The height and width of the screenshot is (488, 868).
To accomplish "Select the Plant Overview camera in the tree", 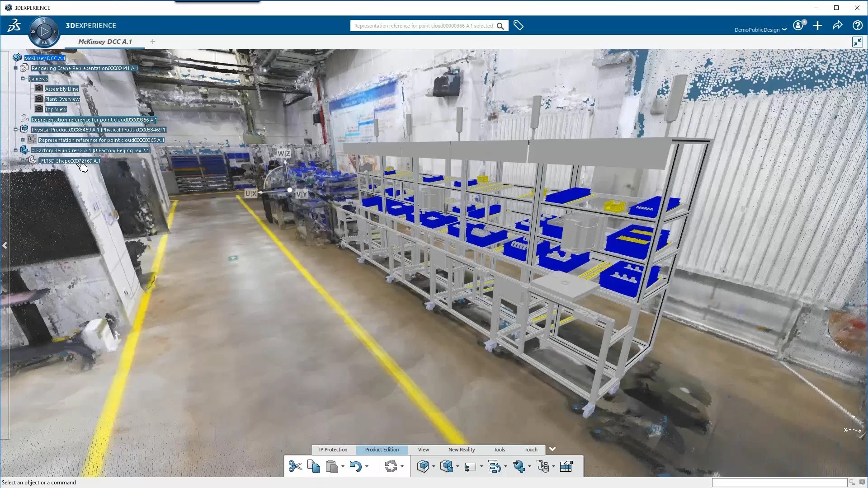I will pos(61,99).
